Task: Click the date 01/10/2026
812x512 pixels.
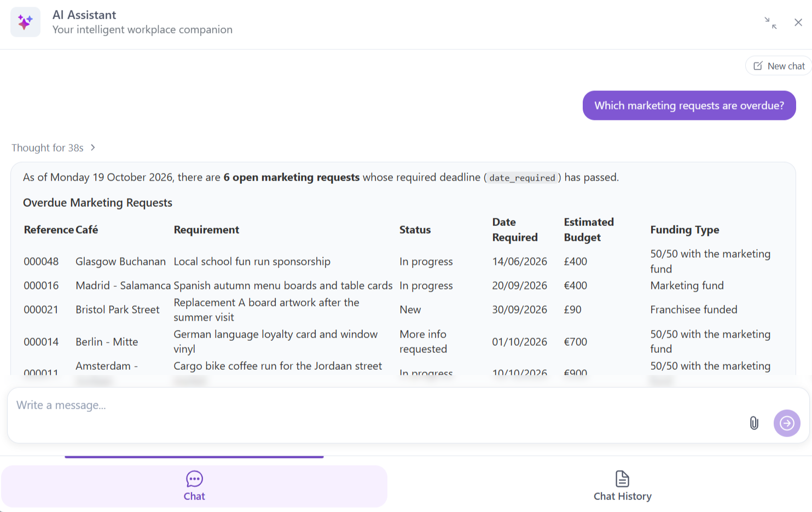Action: pos(519,342)
